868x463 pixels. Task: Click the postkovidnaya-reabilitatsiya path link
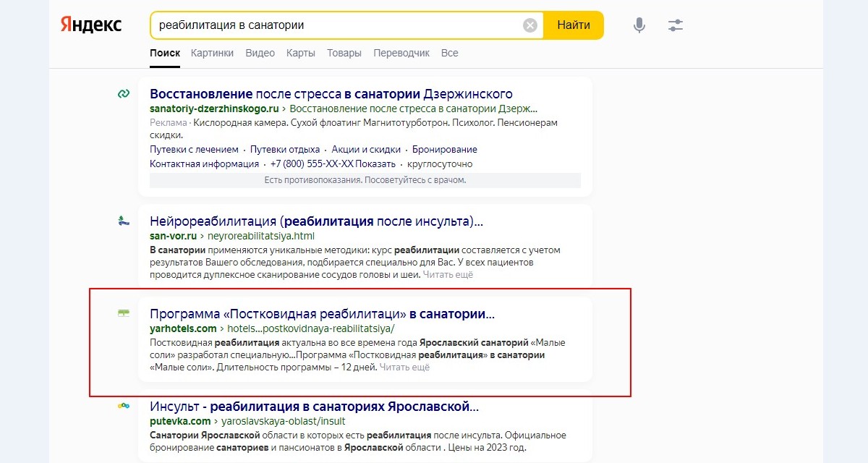click(x=311, y=328)
